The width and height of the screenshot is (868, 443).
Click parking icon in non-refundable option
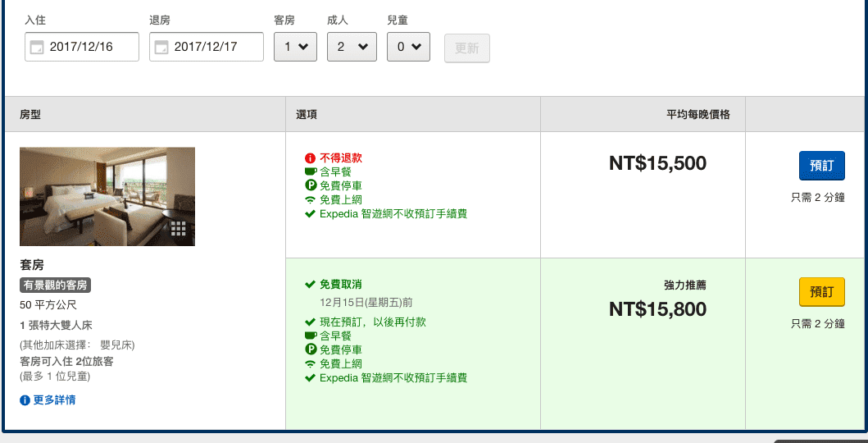(310, 185)
